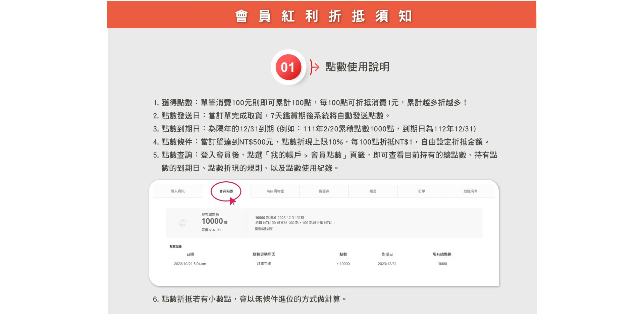Viewport: 644px width, 314px height.
Task: Click the red arrow beside 點數使用說明
Action: (x=315, y=67)
